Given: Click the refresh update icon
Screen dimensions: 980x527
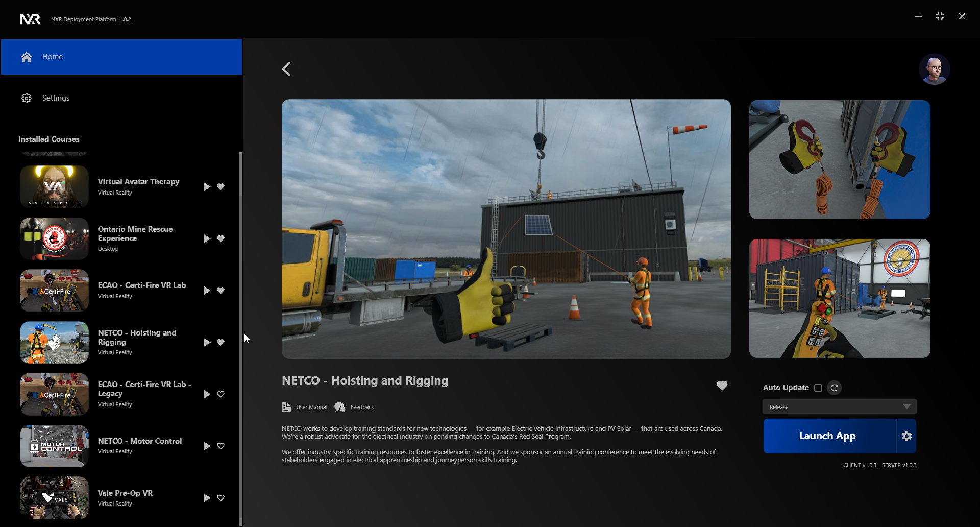Looking at the screenshot, I should tap(834, 388).
